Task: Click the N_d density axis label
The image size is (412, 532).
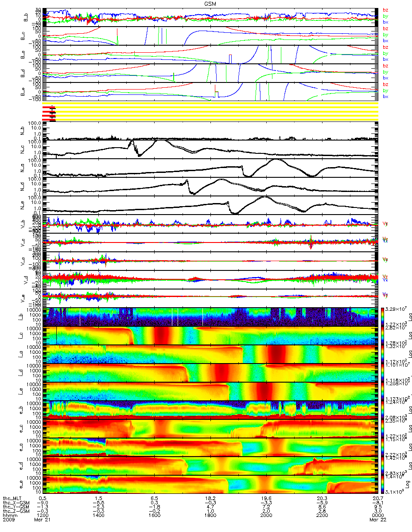Action: [x=23, y=187]
